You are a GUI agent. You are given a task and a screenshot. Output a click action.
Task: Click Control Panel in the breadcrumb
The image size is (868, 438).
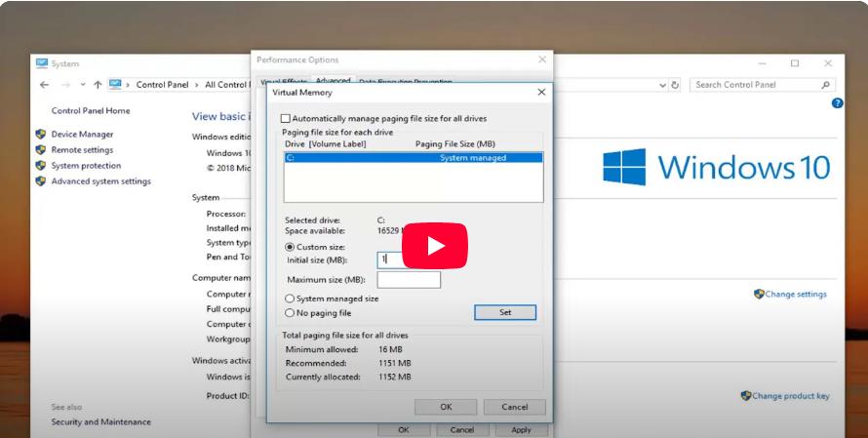point(162,85)
